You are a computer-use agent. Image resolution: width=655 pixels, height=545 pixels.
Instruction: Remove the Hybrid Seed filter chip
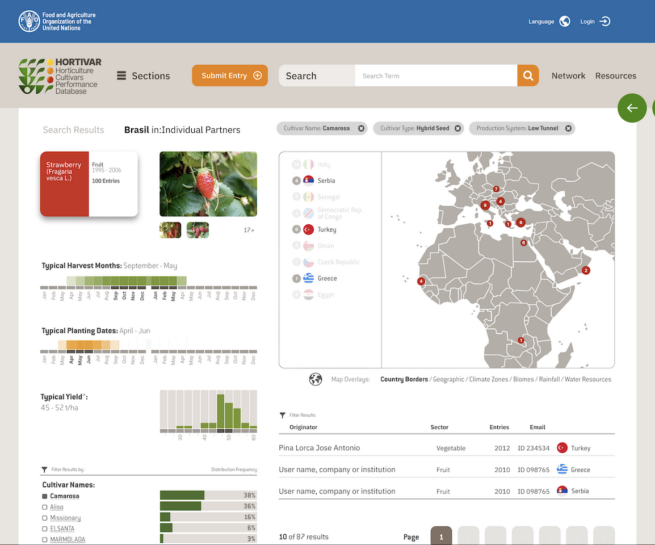point(458,128)
